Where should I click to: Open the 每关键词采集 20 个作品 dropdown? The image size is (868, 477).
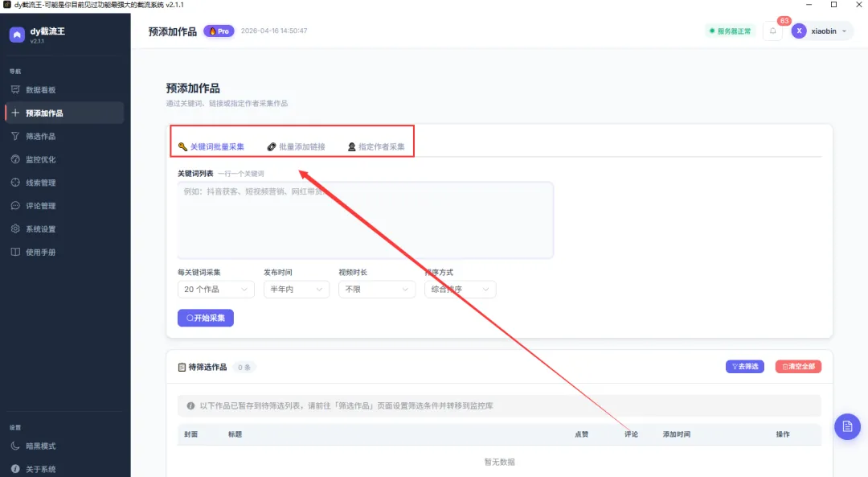pos(216,290)
